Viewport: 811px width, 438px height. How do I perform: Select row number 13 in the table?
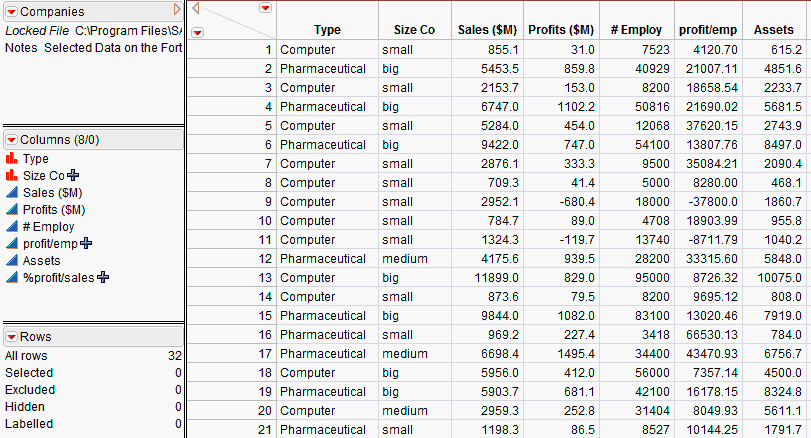point(266,277)
